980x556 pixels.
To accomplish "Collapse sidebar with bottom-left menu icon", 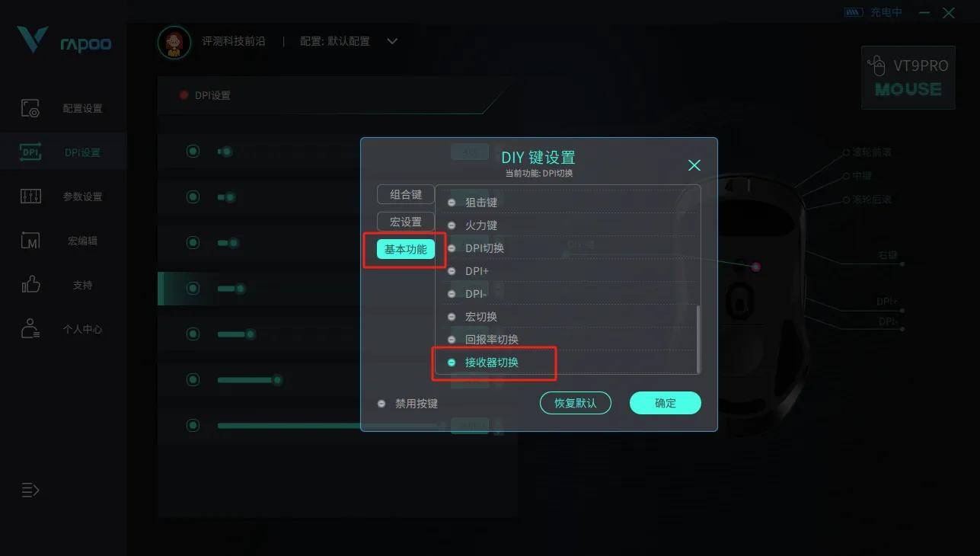I will click(x=30, y=490).
